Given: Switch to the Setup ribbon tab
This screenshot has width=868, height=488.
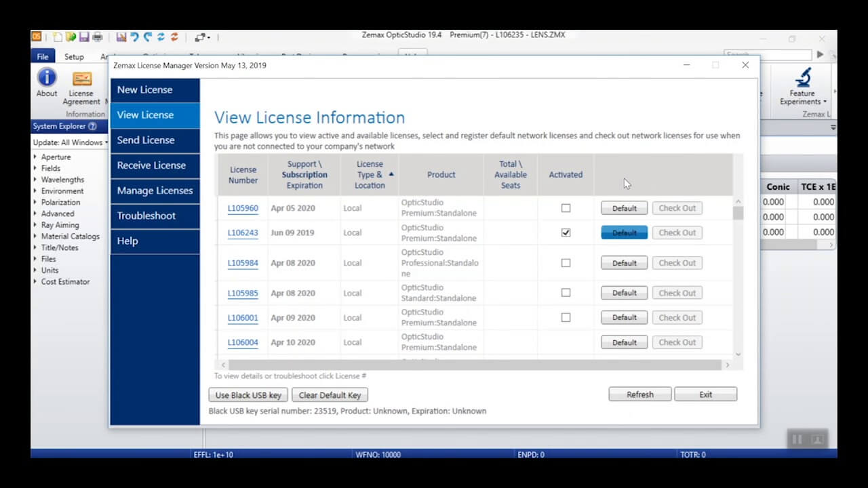Looking at the screenshot, I should point(74,57).
